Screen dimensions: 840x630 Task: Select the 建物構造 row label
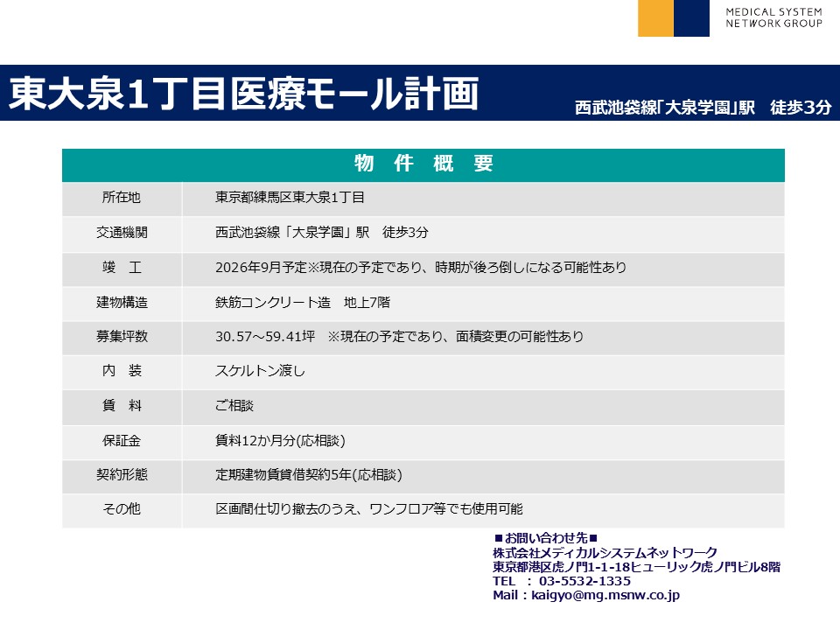coord(122,303)
